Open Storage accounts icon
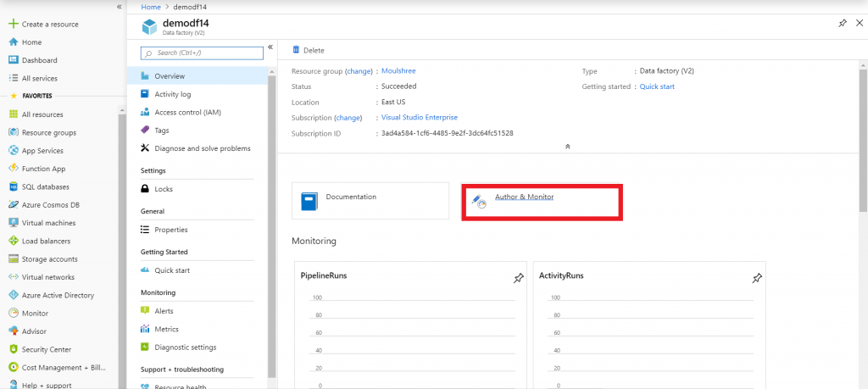This screenshot has width=868, height=389. 14,259
